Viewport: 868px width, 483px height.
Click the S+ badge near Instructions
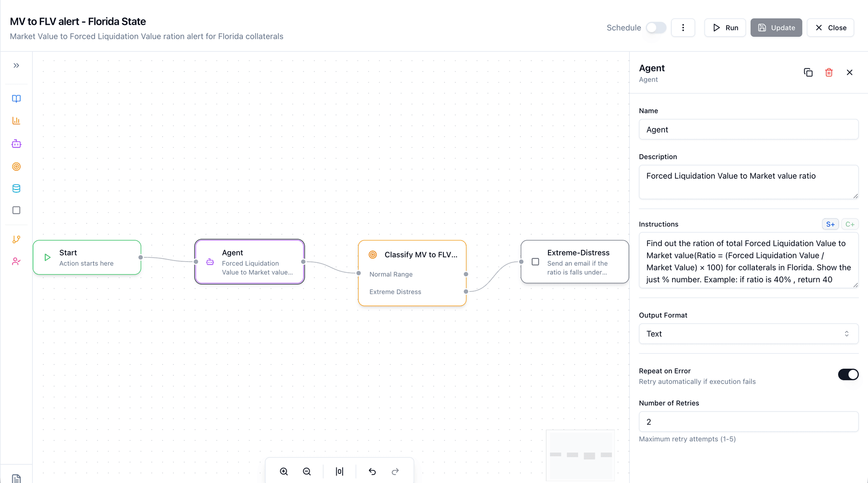(830, 224)
